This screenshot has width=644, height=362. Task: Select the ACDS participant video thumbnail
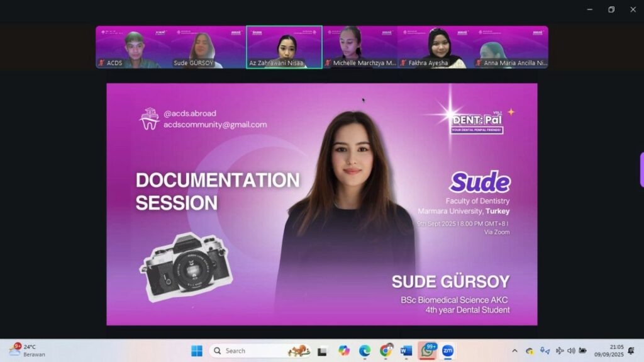click(x=133, y=47)
